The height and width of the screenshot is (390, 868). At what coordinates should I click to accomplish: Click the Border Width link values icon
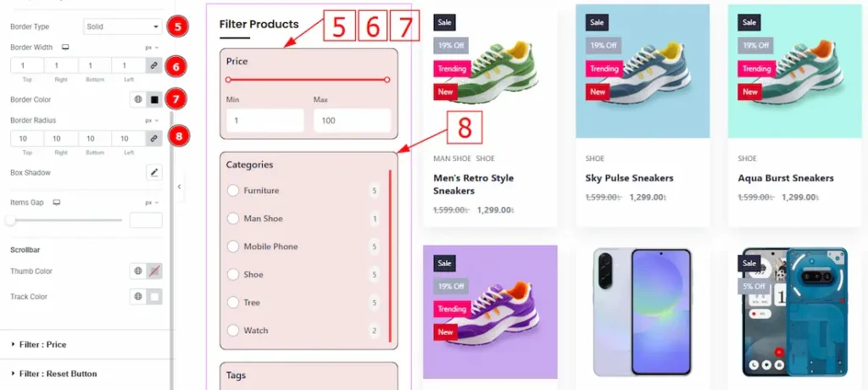click(154, 65)
